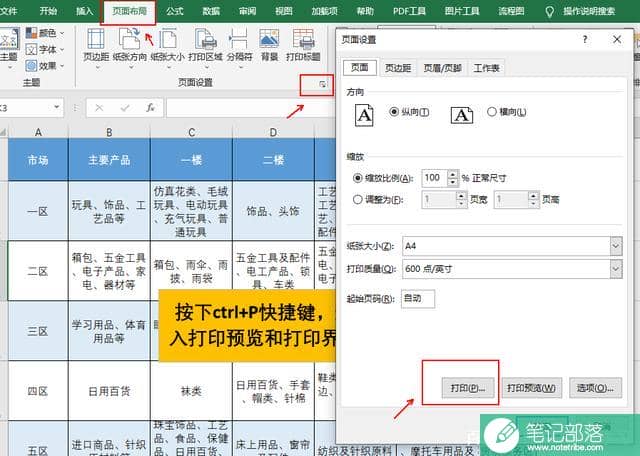Open the 字体 theme fonts option
The height and width of the screenshot is (456, 640).
[x=45, y=49]
